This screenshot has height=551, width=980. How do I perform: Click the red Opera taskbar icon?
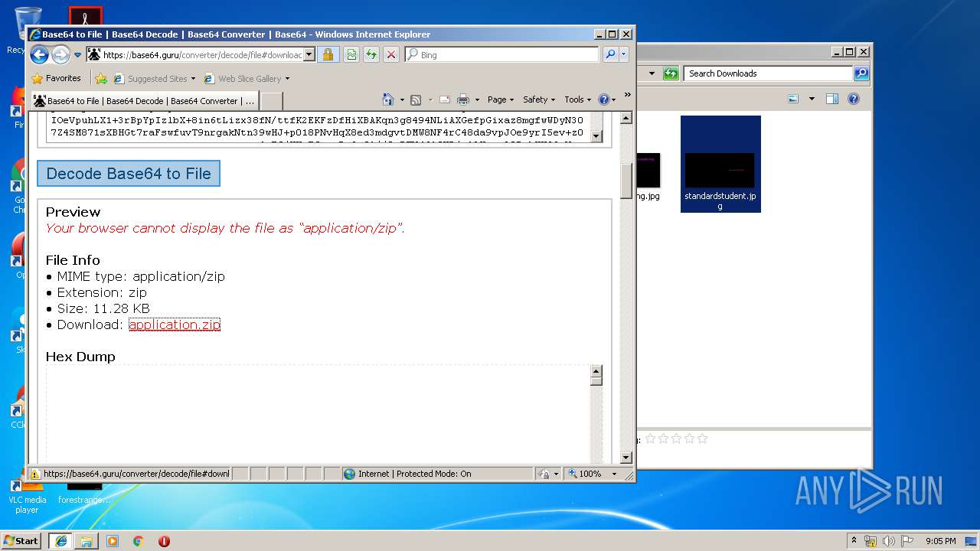point(164,541)
